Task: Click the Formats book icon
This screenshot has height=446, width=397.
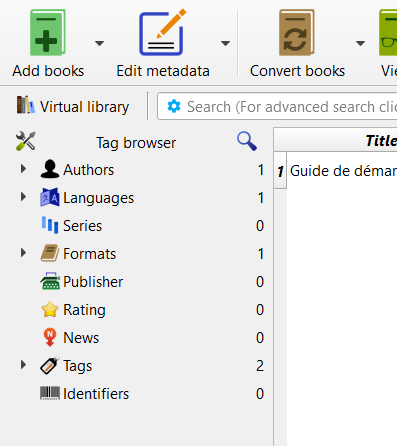Action: [50, 253]
